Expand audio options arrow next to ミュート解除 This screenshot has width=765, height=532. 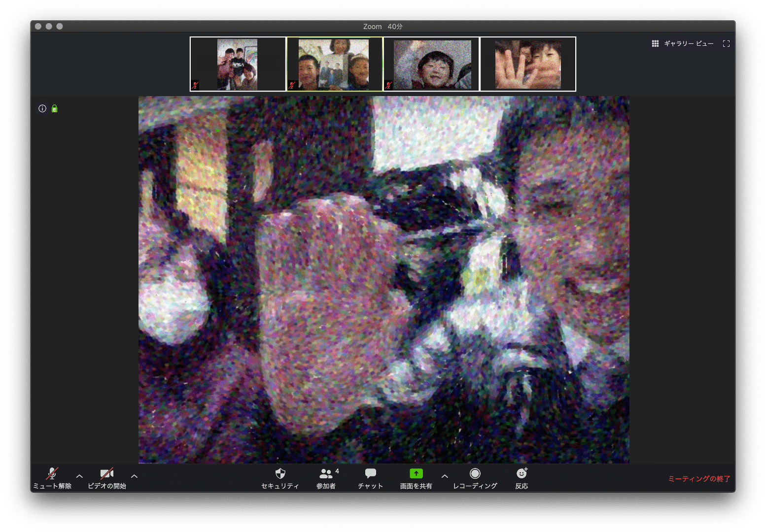pyautogui.click(x=79, y=476)
